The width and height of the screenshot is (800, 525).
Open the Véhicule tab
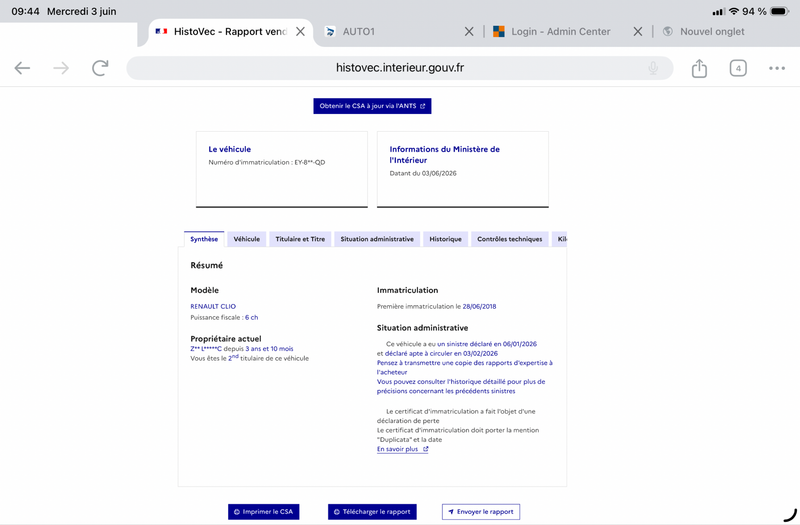click(246, 239)
